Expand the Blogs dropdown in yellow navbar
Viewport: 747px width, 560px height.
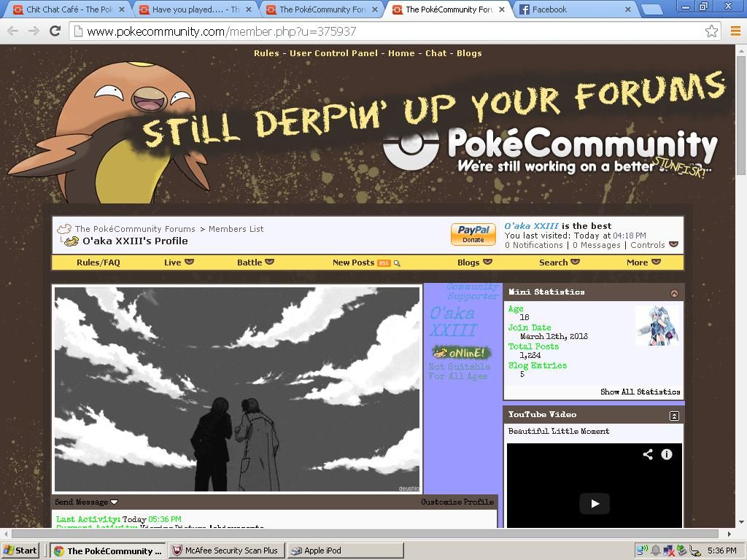(474, 262)
